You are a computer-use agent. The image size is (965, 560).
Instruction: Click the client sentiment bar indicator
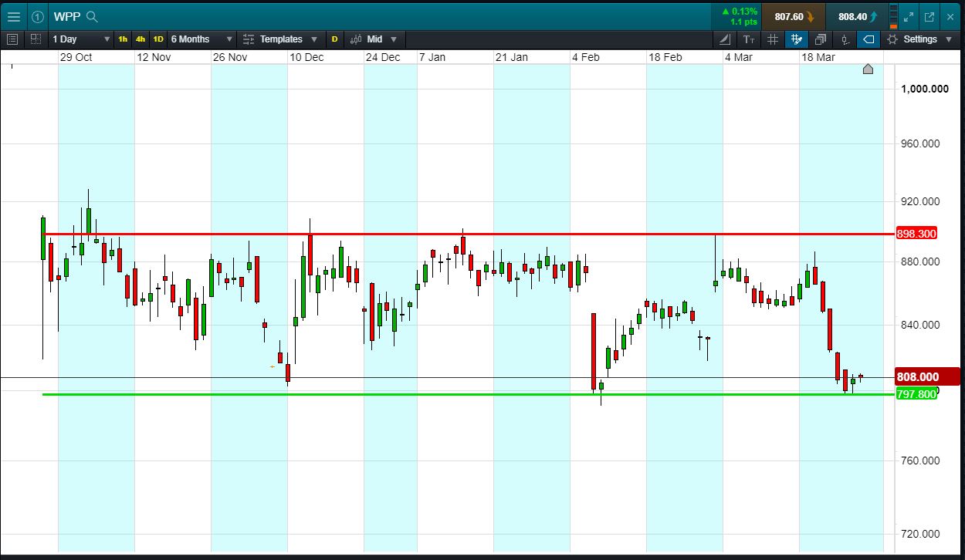click(894, 16)
